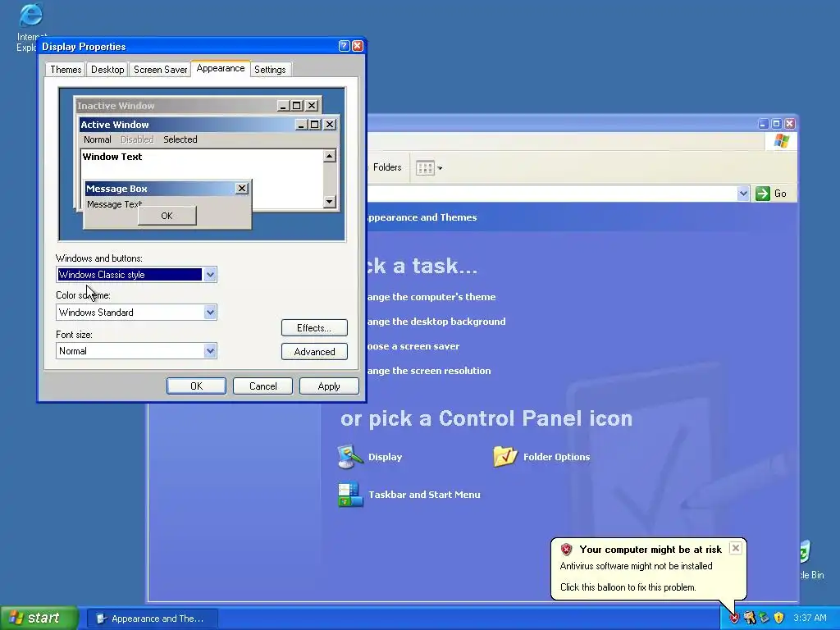Click the risk balloon fix message
Screen dimensions: 840x630
pyautogui.click(x=628, y=587)
